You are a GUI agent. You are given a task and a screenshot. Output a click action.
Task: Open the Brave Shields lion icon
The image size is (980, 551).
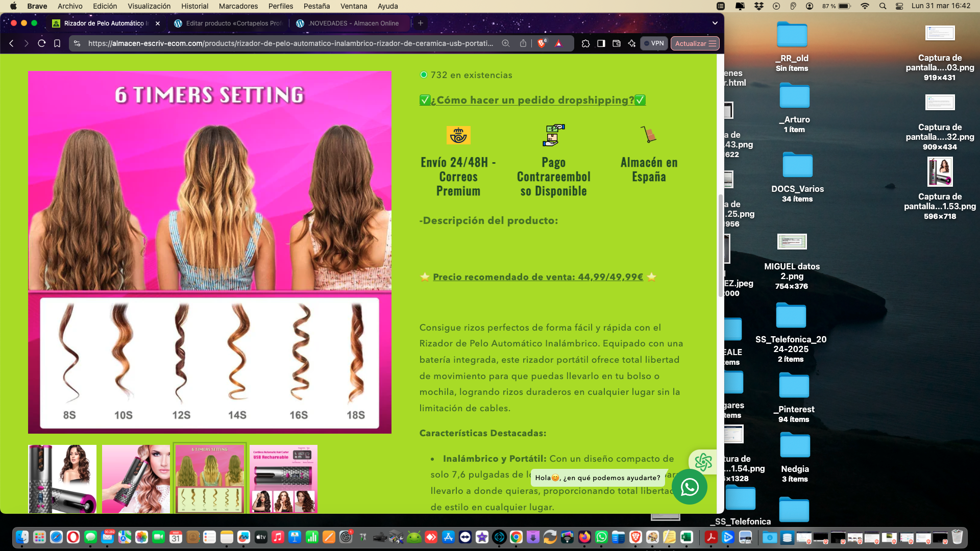tap(542, 43)
